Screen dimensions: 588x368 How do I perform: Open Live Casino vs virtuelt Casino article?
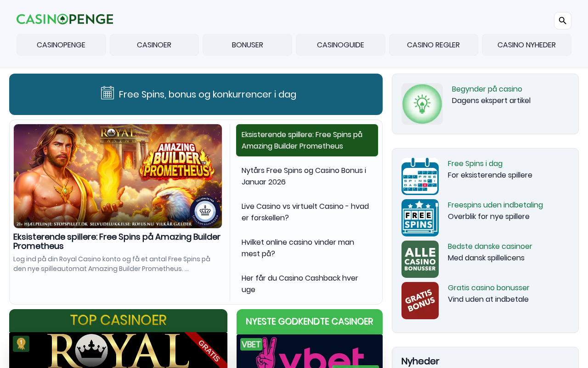click(307, 212)
